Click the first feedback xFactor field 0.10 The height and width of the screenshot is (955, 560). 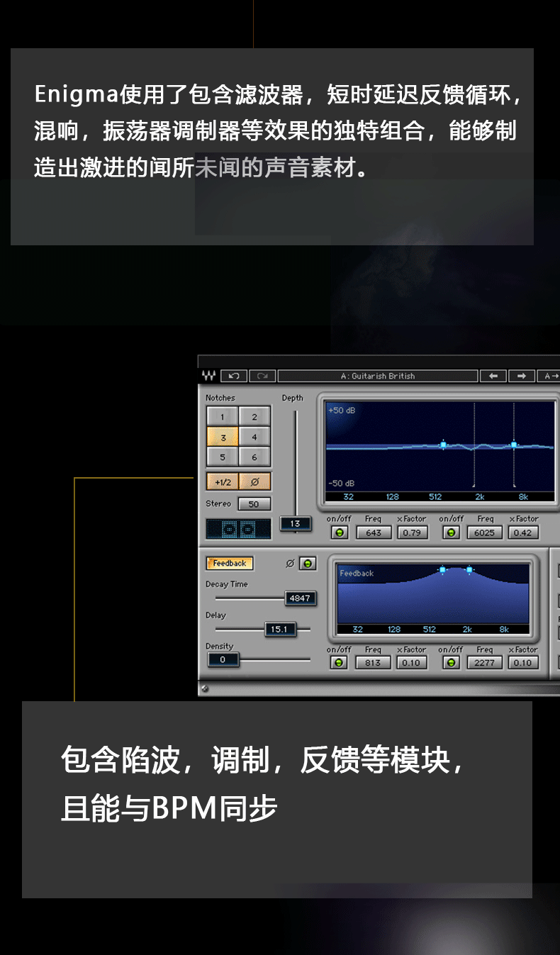[x=411, y=663]
